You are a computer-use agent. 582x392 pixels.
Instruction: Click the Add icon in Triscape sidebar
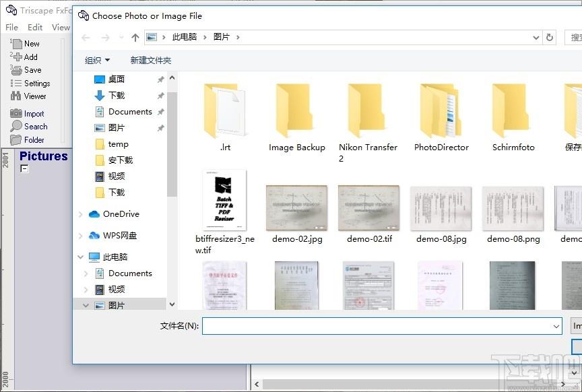[18, 57]
